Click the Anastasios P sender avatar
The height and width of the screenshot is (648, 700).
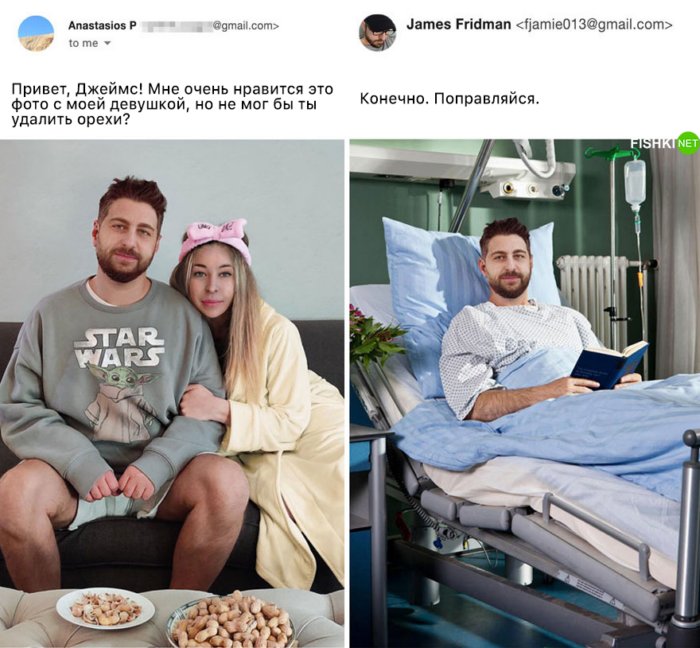point(36,33)
